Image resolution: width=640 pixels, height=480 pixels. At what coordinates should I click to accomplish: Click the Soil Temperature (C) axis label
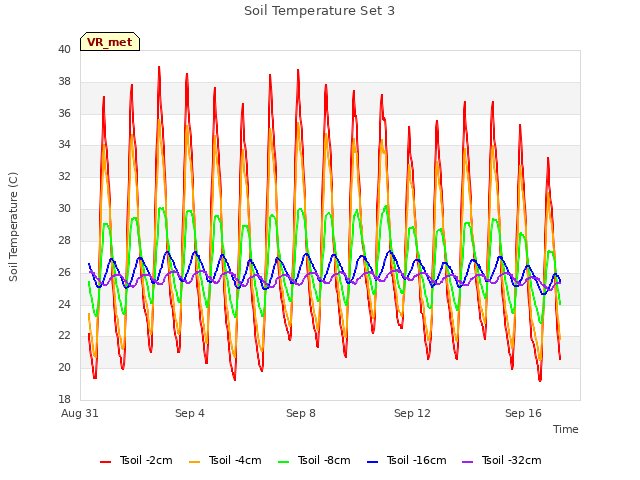(x=13, y=227)
